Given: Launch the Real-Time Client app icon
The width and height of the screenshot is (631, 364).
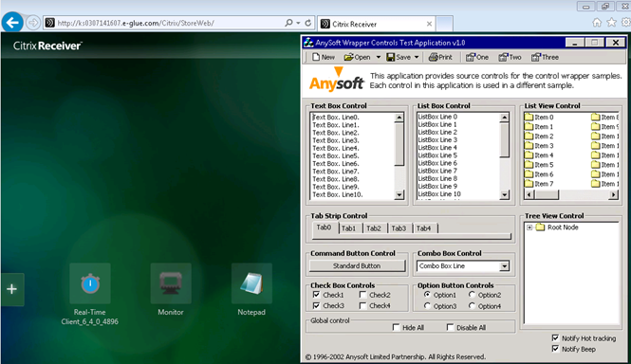Looking at the screenshot, I should [90, 283].
